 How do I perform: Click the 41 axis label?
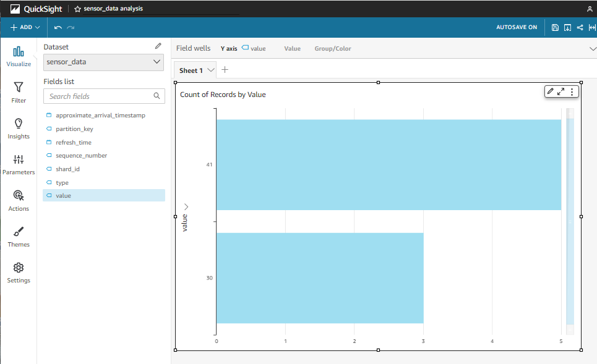point(209,164)
